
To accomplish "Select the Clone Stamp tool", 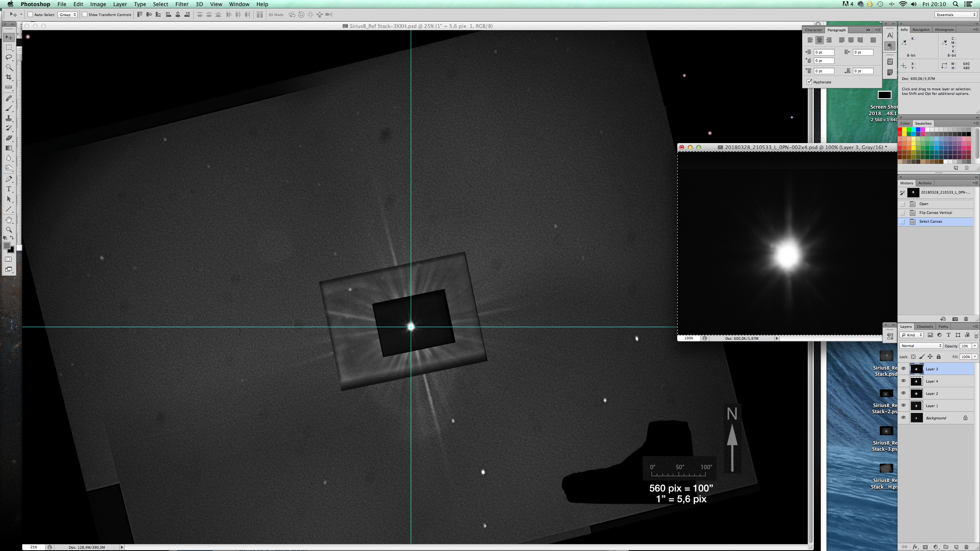I will click(9, 118).
